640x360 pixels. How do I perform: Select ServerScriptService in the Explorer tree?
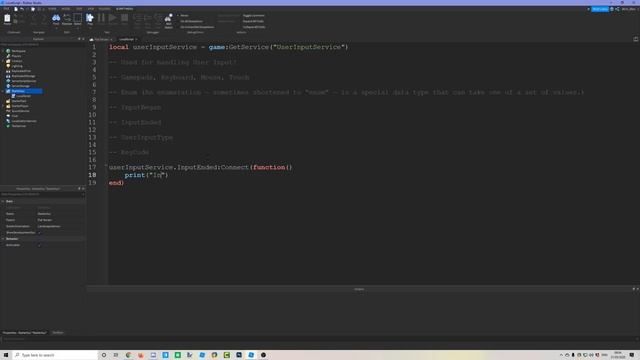pyautogui.click(x=24, y=81)
